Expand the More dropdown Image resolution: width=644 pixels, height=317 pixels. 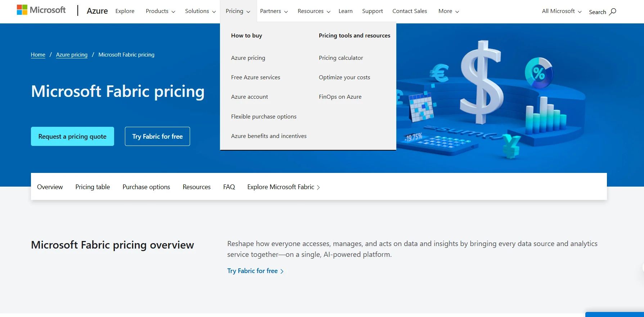click(x=449, y=11)
